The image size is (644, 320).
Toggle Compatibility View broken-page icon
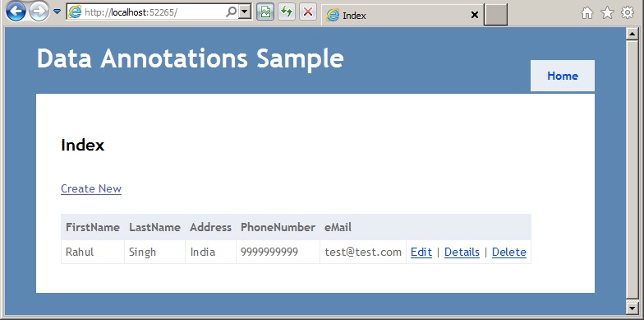[265, 12]
